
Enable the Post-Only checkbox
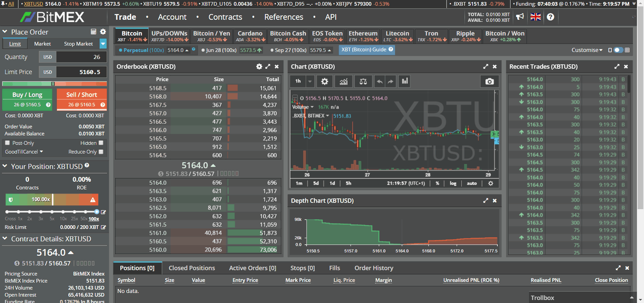pos(7,143)
